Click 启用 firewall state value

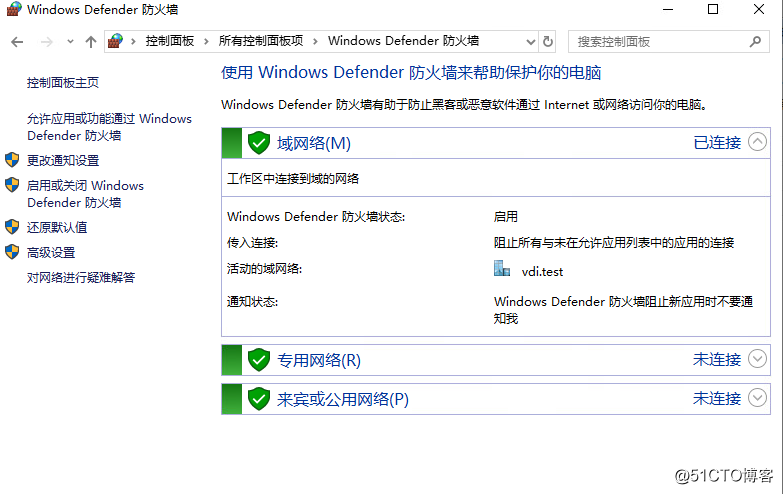tap(506, 217)
